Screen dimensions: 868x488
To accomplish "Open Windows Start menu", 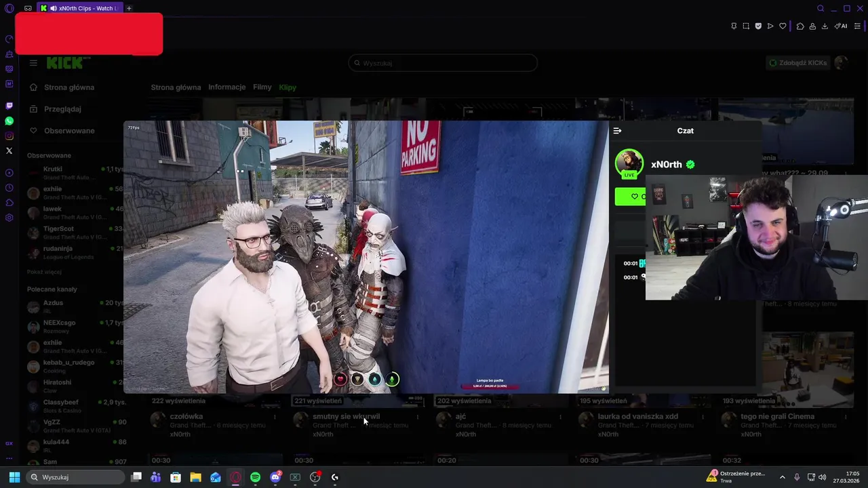I will click(14, 477).
